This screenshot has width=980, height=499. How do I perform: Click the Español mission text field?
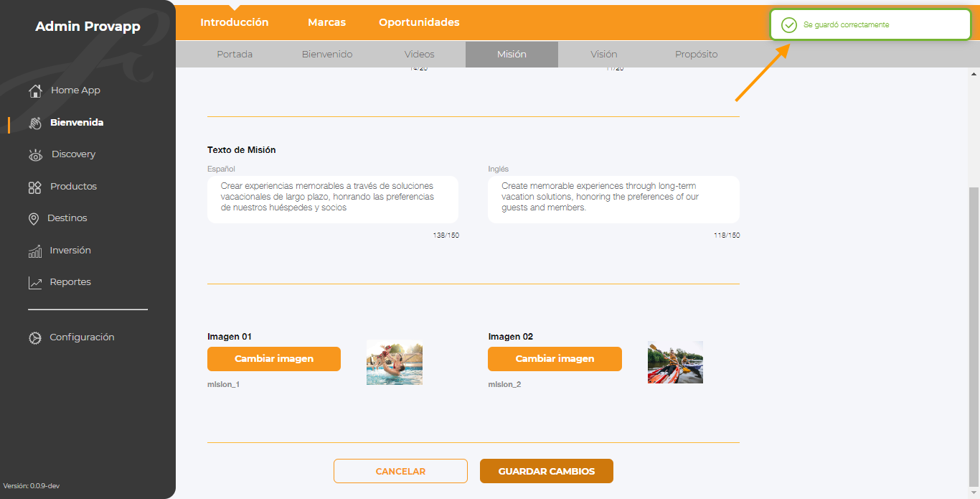click(x=333, y=200)
